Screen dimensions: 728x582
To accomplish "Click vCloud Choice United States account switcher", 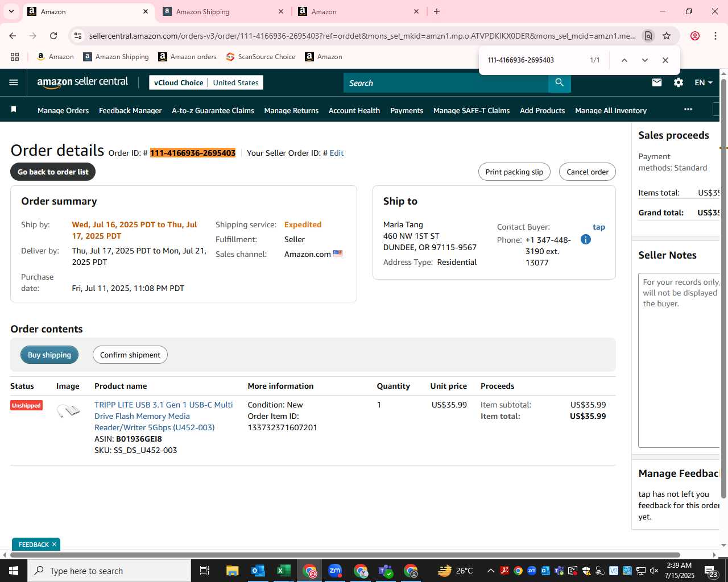I will [x=206, y=82].
